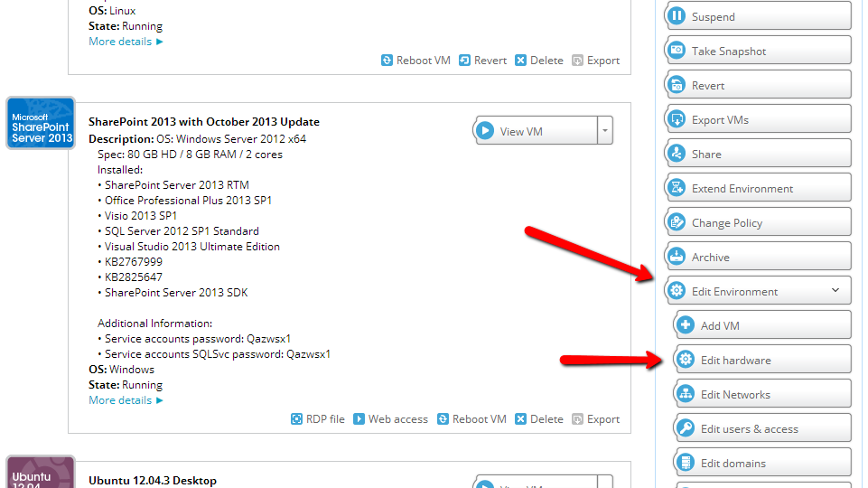The height and width of the screenshot is (488, 868).
Task: Click the Suspend pause icon
Action: coord(677,16)
